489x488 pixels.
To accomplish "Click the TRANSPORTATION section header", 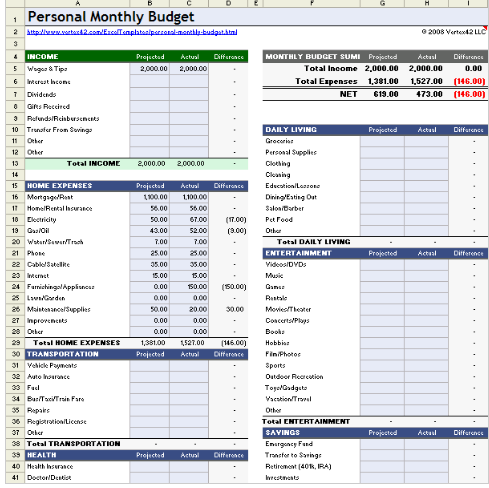I will click(63, 354).
